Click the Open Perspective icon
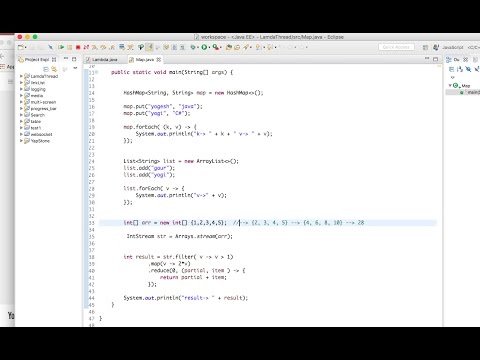The height and width of the screenshot is (360, 480). coord(425,47)
